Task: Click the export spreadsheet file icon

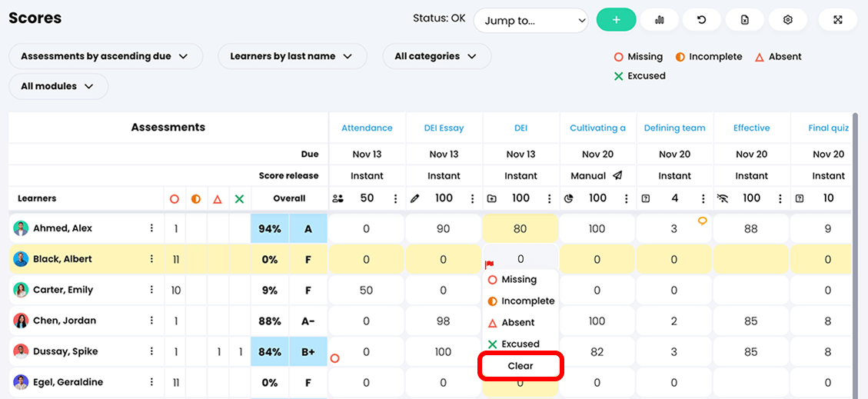Action: 744,20
